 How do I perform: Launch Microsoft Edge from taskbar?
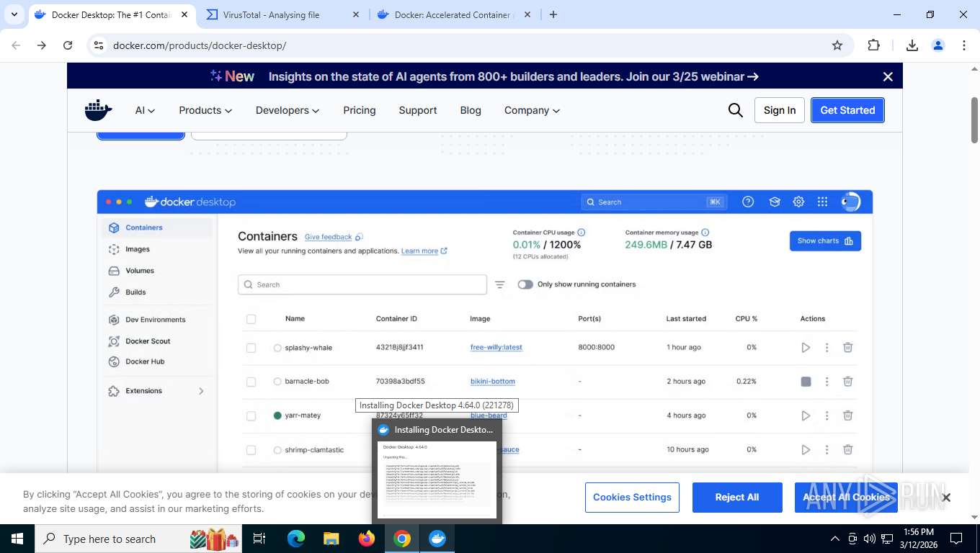pyautogui.click(x=296, y=539)
